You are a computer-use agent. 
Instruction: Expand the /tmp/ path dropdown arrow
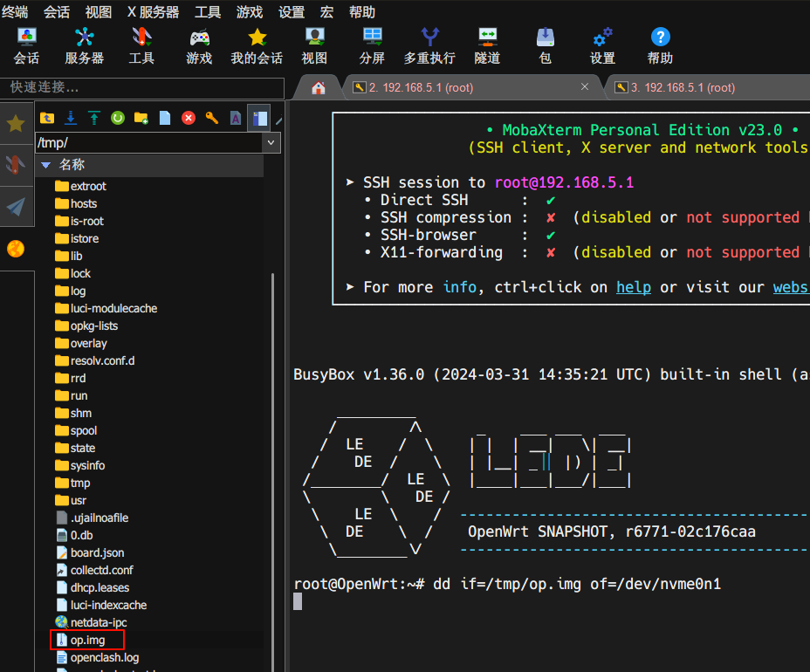click(271, 142)
